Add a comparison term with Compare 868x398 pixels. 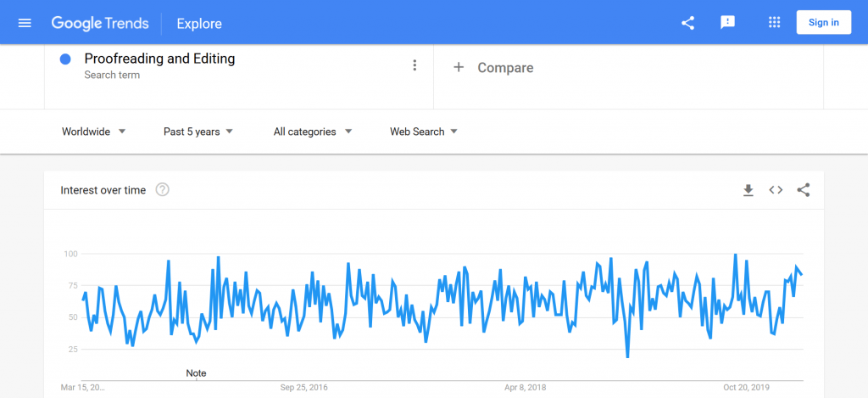(493, 68)
